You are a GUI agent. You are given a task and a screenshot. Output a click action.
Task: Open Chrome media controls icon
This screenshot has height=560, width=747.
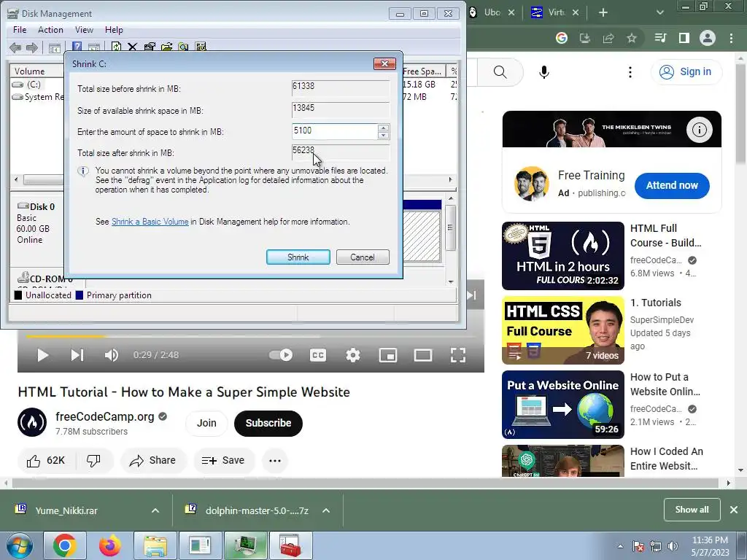click(x=660, y=38)
